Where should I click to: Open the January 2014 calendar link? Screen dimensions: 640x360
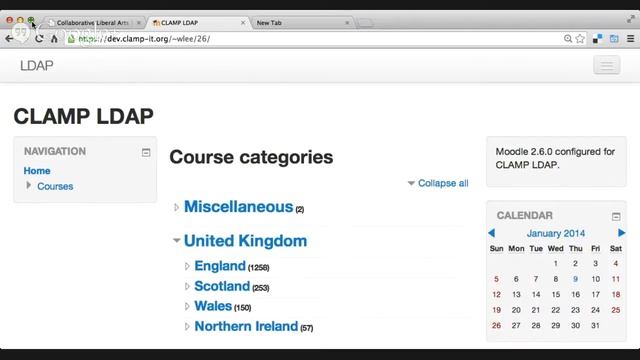(556, 233)
